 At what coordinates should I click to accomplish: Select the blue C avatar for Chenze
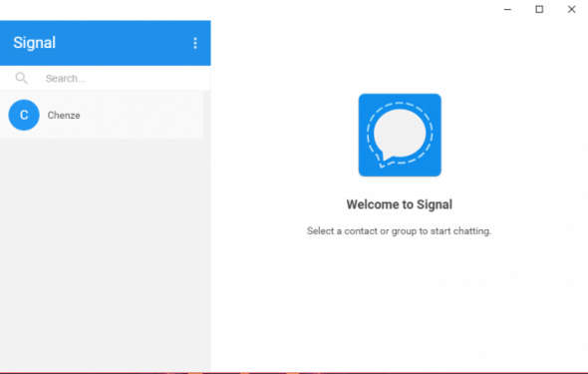pyautogui.click(x=24, y=115)
